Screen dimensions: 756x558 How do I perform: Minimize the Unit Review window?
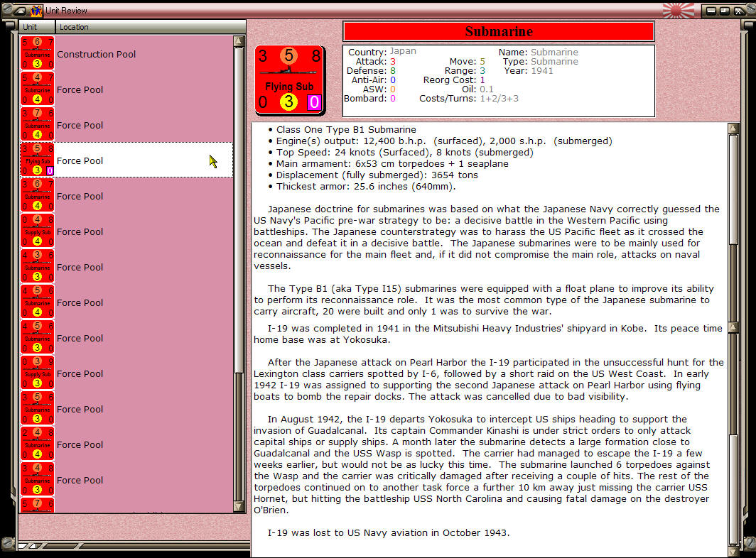pyautogui.click(x=711, y=10)
